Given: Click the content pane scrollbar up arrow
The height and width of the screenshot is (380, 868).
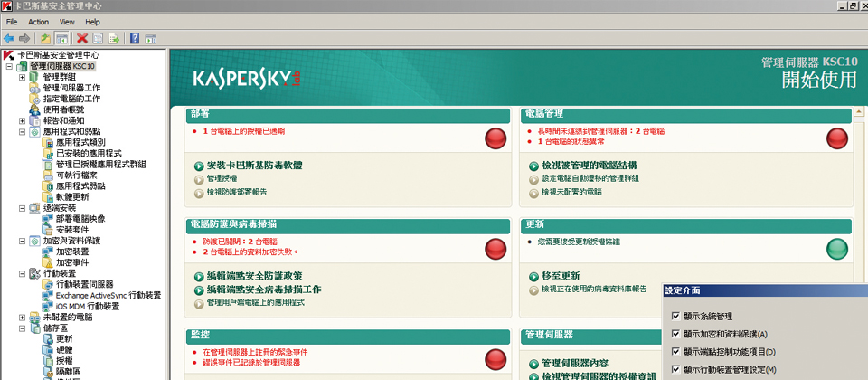Looking at the screenshot, I should (x=859, y=112).
